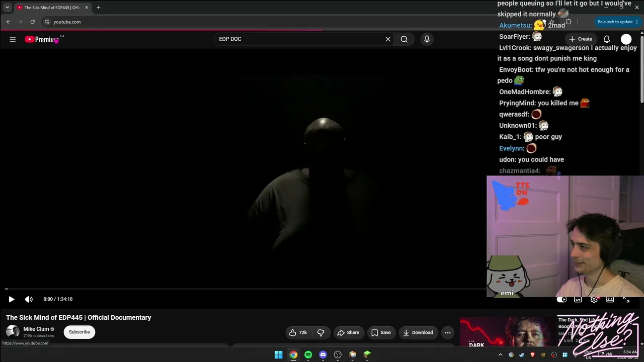View site information icon in address bar
644x362 pixels.
coord(47,22)
